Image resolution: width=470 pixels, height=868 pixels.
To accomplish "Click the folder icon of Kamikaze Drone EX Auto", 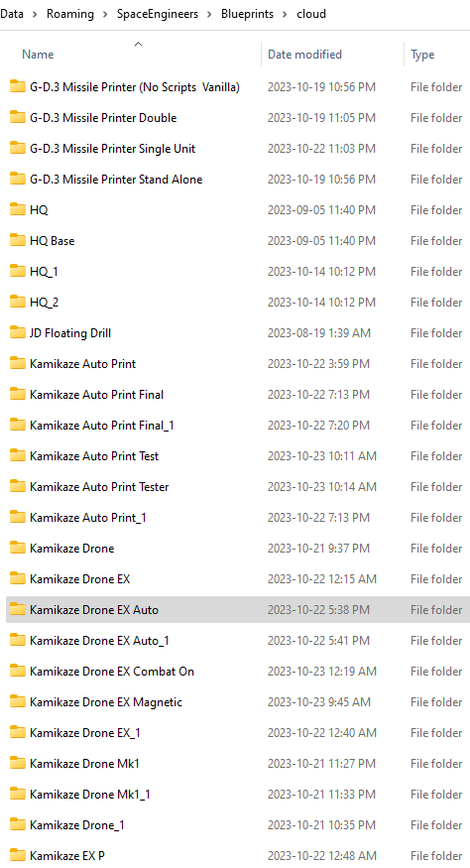I will [x=18, y=609].
